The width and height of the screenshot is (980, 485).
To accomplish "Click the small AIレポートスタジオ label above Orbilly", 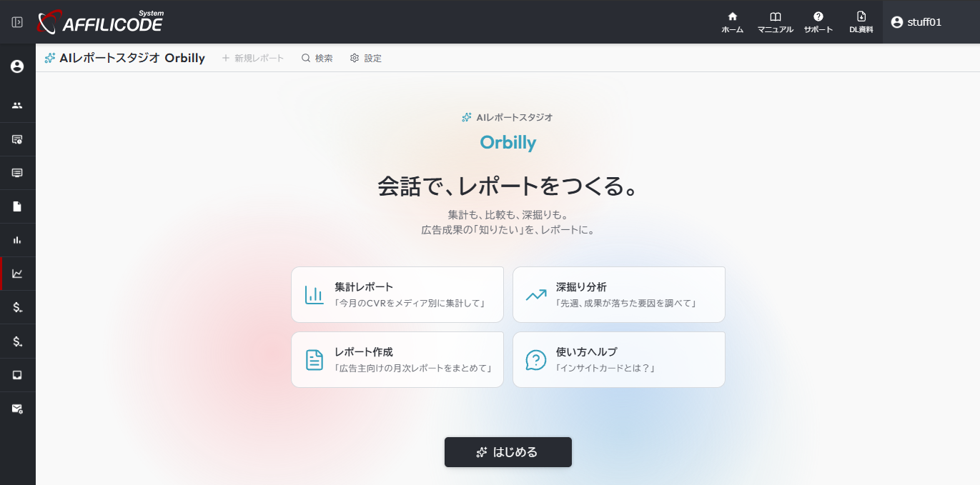I will coord(508,117).
